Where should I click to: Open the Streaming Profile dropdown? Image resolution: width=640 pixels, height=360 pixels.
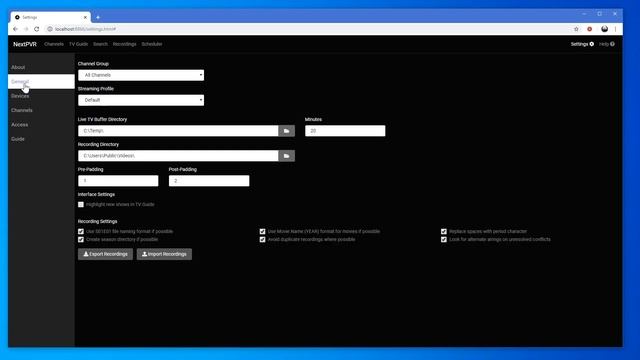141,100
